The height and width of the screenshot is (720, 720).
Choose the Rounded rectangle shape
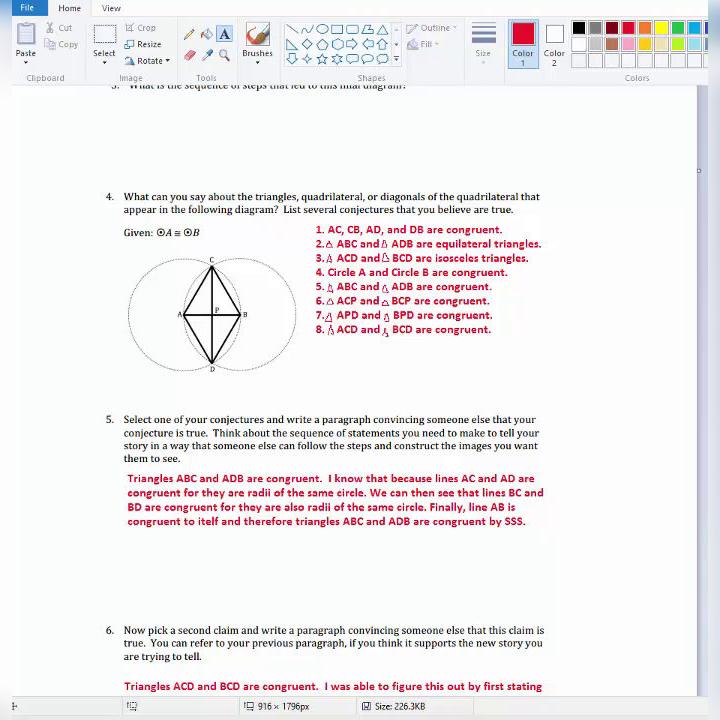click(x=352, y=30)
